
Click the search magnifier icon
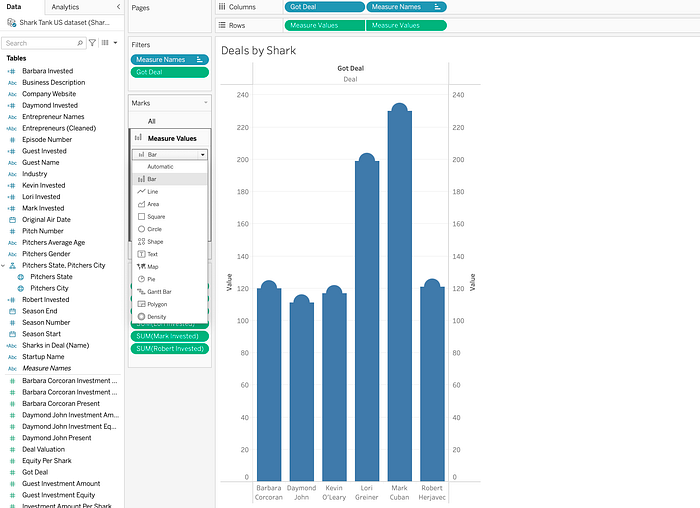(80, 43)
